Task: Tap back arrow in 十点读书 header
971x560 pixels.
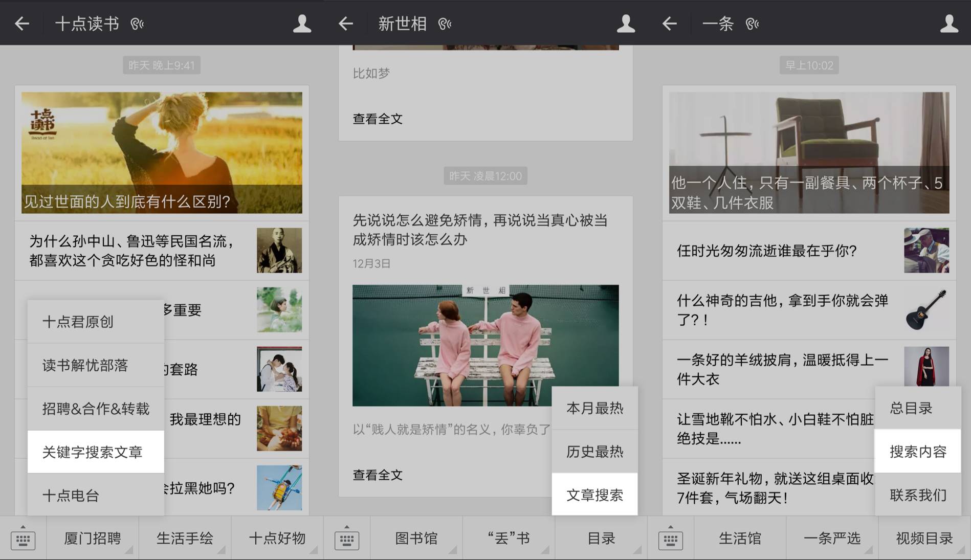Action: tap(22, 24)
